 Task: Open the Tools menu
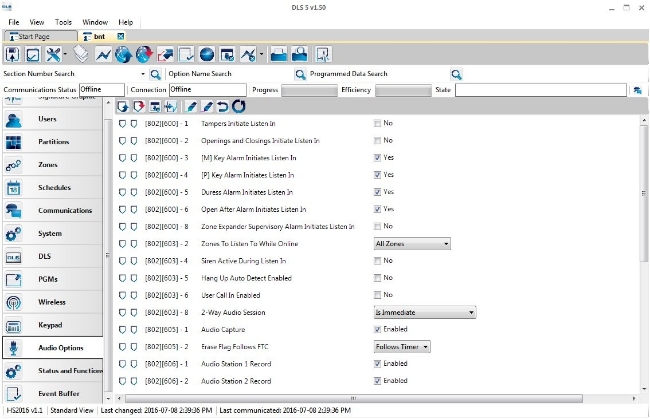tap(63, 22)
